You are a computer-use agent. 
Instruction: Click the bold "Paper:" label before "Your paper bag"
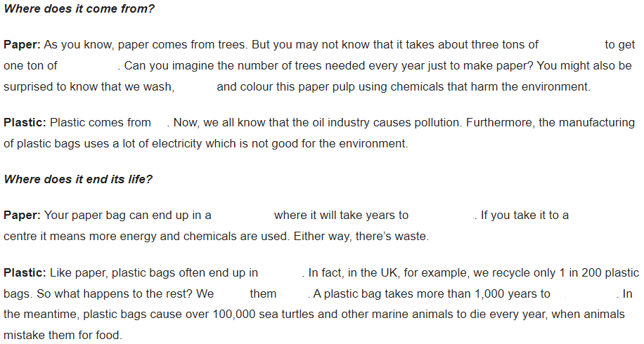[x=22, y=216]
